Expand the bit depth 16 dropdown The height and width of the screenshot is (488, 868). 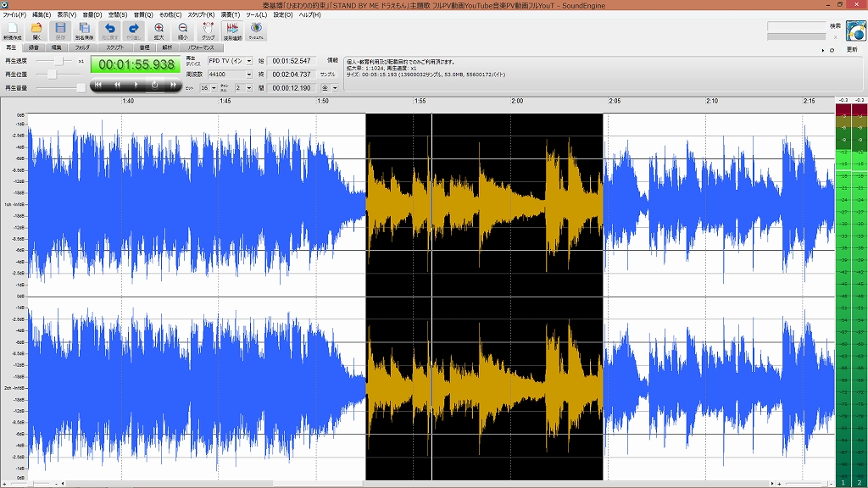[x=214, y=88]
